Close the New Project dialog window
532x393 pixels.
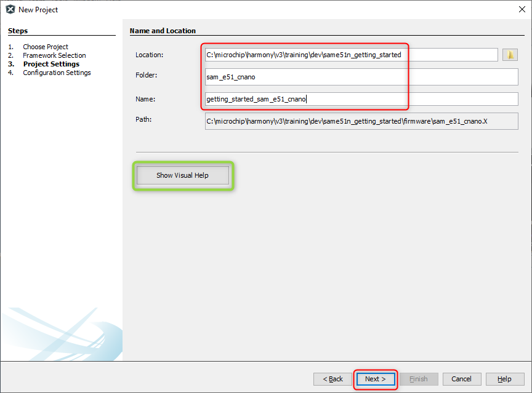522,9
